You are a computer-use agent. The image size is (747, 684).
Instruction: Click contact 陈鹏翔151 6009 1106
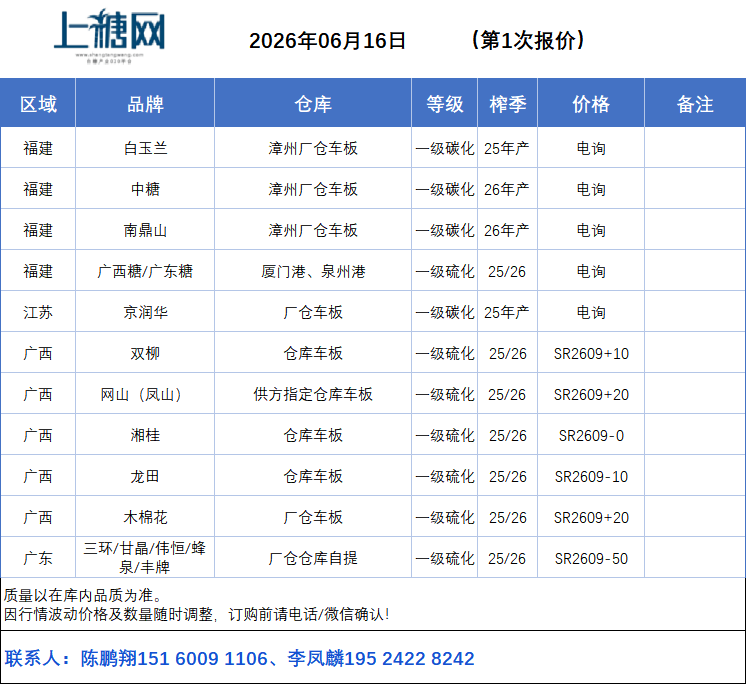coord(174,658)
